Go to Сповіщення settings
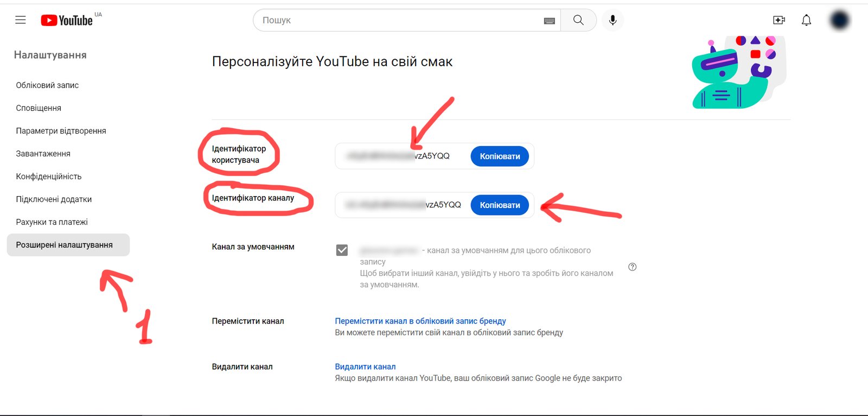 click(39, 108)
